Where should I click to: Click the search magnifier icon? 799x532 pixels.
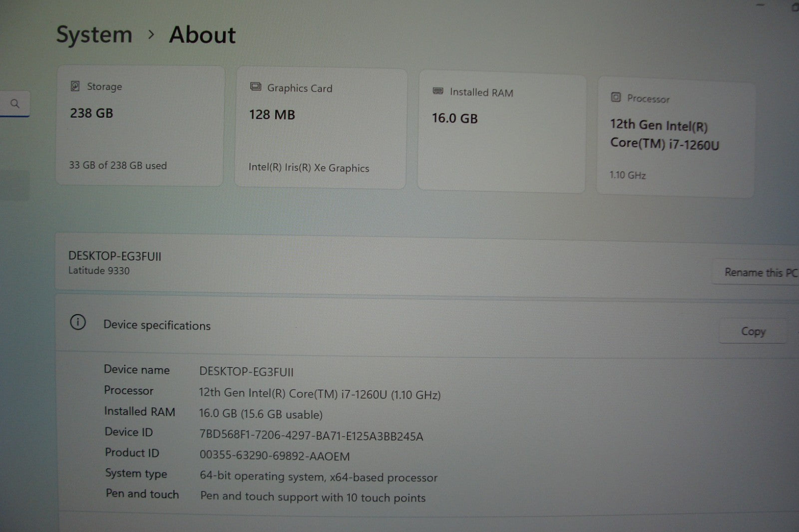(x=15, y=104)
